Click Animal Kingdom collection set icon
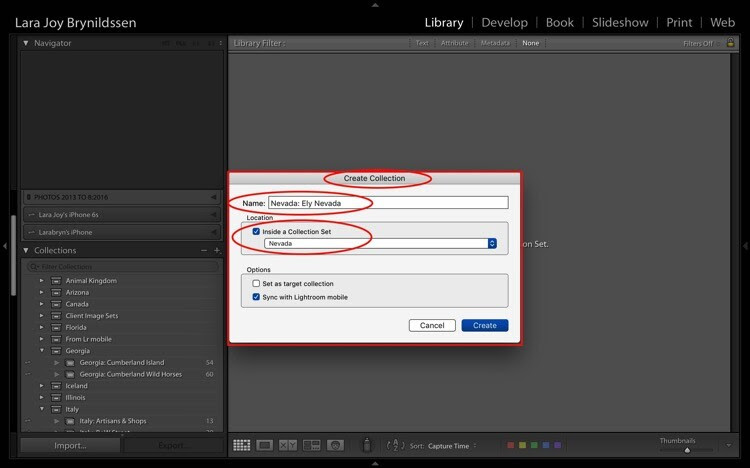Screen dimensions: 750x468 (56, 281)
